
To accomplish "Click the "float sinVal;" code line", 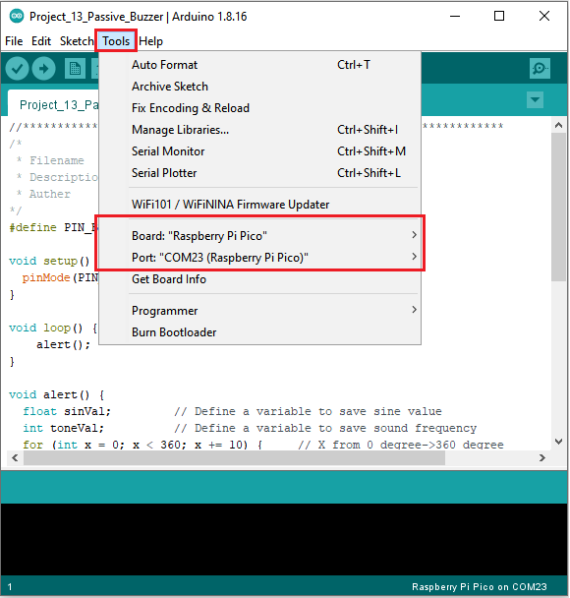I will [x=67, y=411].
